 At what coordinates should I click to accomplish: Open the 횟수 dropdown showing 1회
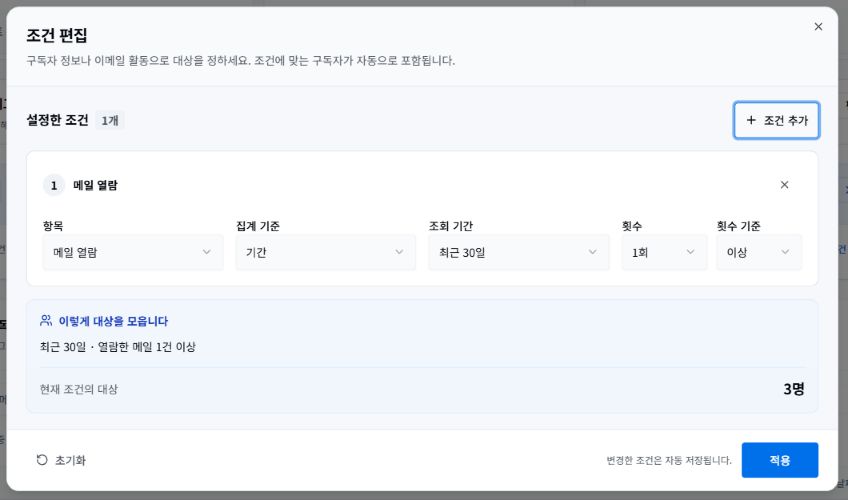click(664, 252)
